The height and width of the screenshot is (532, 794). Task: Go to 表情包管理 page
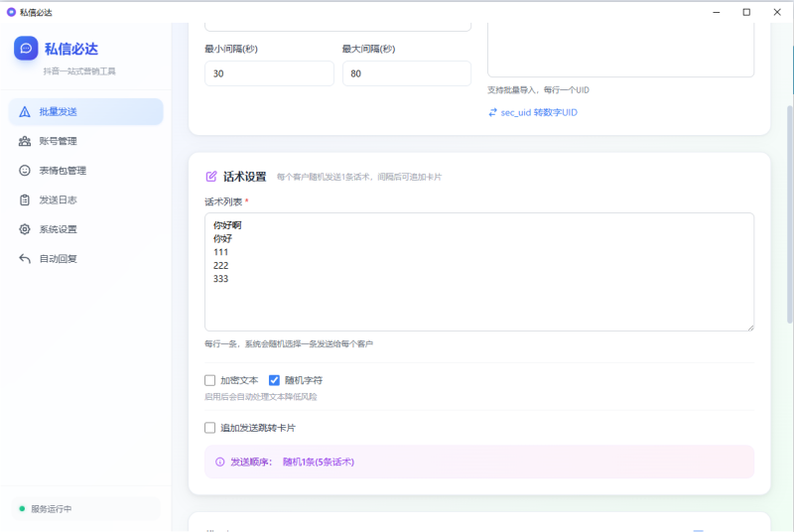(x=85, y=171)
